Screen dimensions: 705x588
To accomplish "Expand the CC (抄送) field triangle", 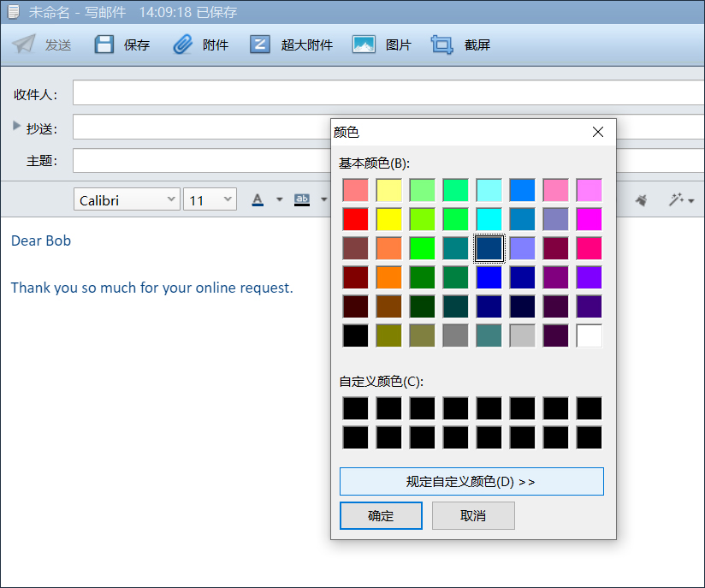I will point(16,126).
